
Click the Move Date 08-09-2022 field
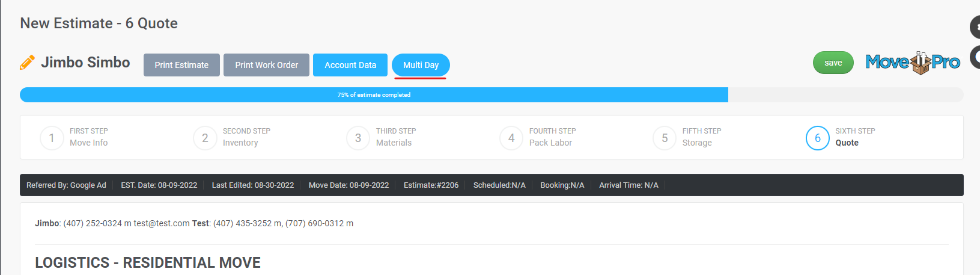pyautogui.click(x=348, y=185)
